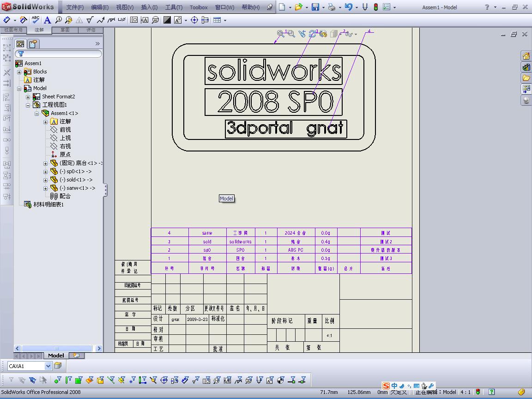Open the dropdown arrow next to Save

323,7
